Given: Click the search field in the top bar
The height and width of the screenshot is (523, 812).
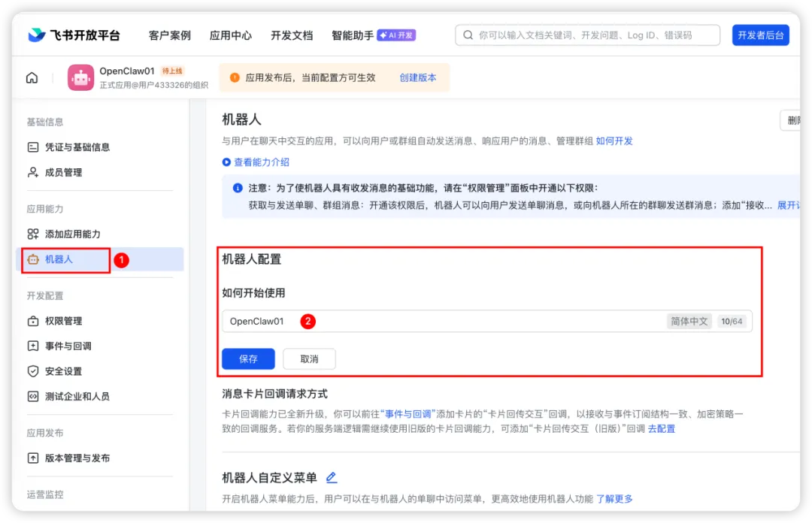Looking at the screenshot, I should pos(586,35).
